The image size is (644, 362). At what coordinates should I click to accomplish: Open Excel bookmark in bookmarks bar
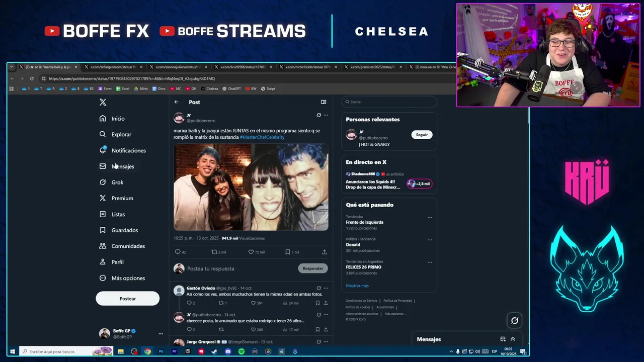123,88
